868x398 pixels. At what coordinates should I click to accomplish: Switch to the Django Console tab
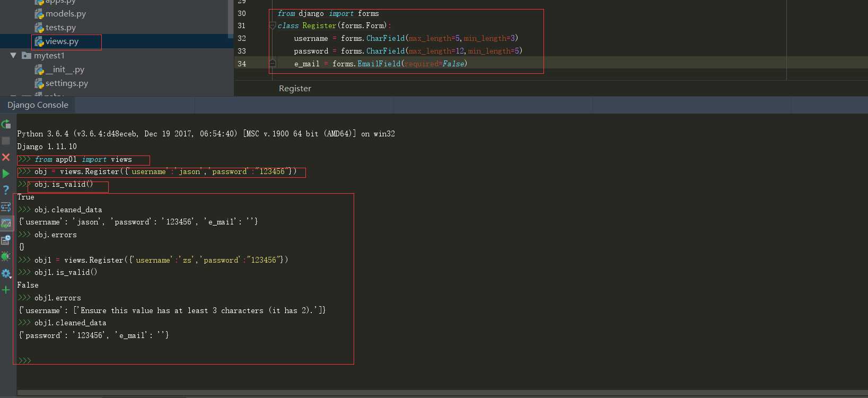38,105
